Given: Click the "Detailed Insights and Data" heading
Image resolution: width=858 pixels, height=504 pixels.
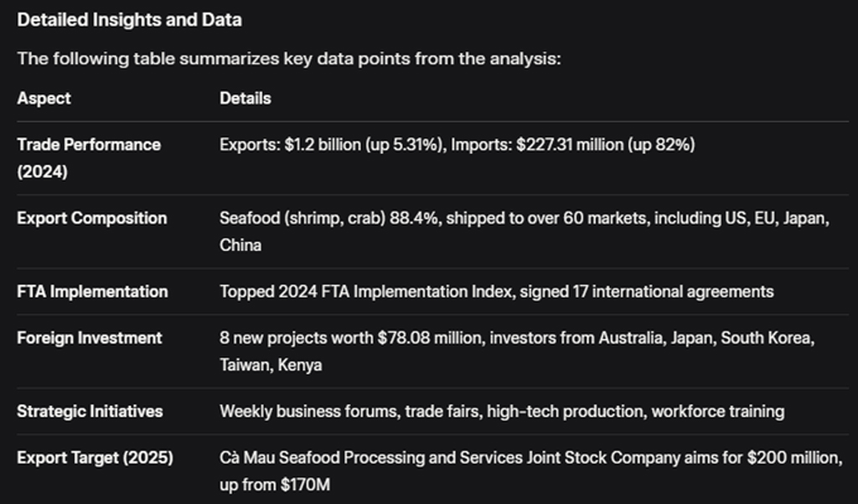Looking at the screenshot, I should pyautogui.click(x=129, y=20).
